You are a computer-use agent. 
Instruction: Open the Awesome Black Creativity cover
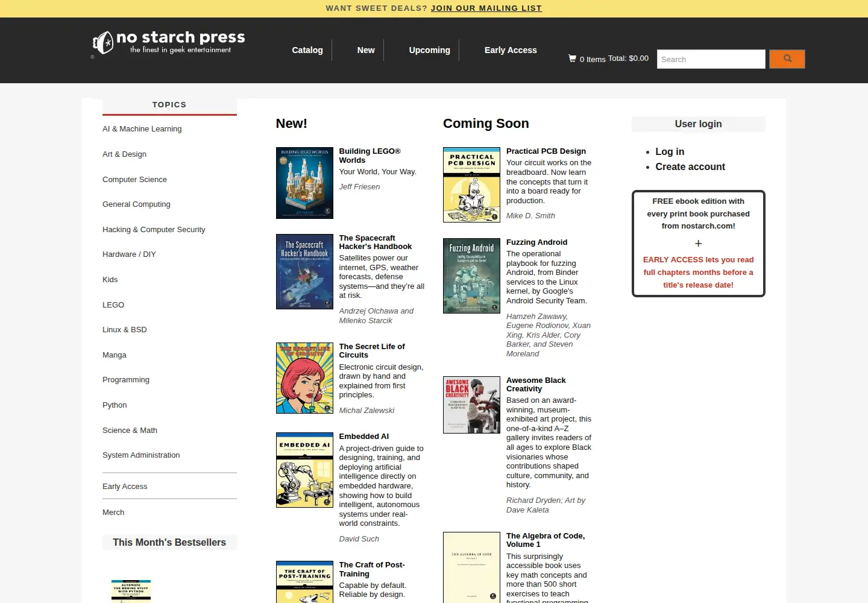[471, 405]
